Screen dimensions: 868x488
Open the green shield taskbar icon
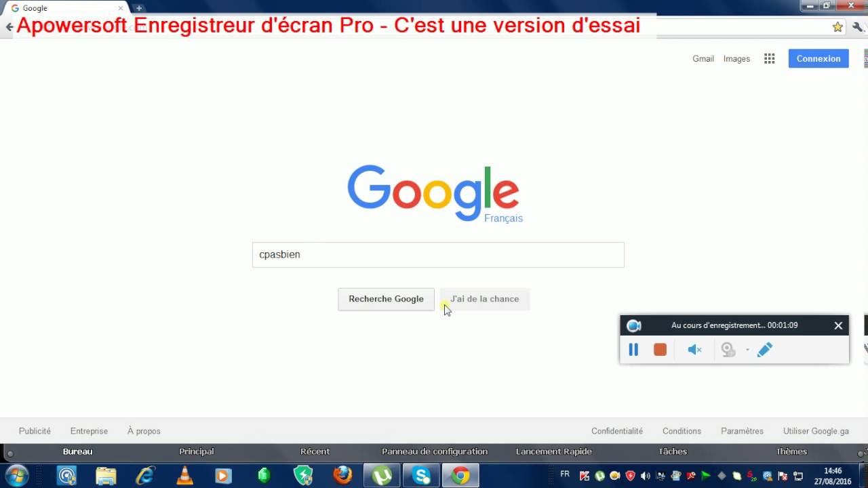pos(303,476)
